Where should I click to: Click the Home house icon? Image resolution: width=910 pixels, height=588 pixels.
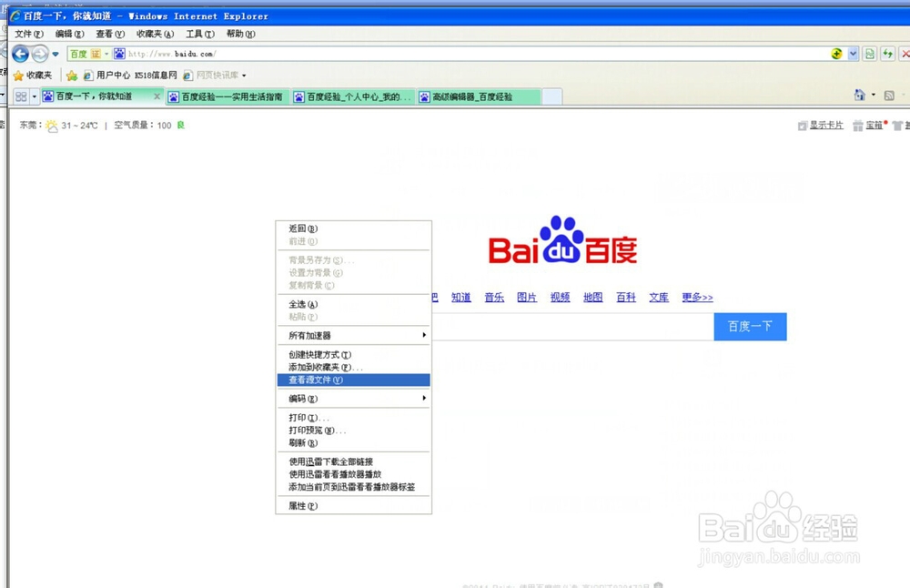click(860, 95)
